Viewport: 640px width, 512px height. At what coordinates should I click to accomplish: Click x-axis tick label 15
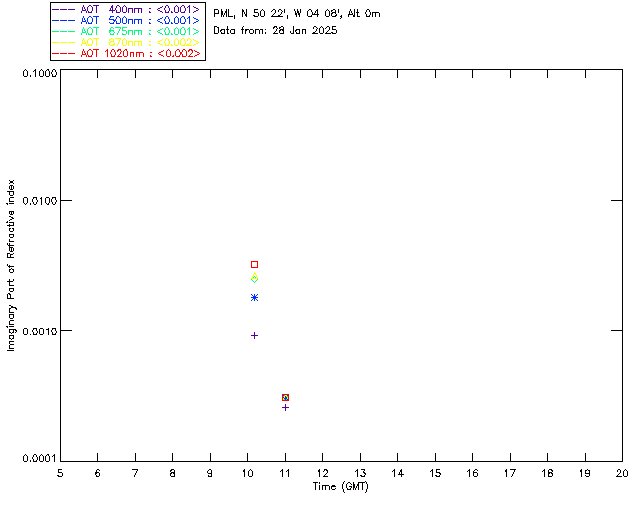pyautogui.click(x=435, y=473)
